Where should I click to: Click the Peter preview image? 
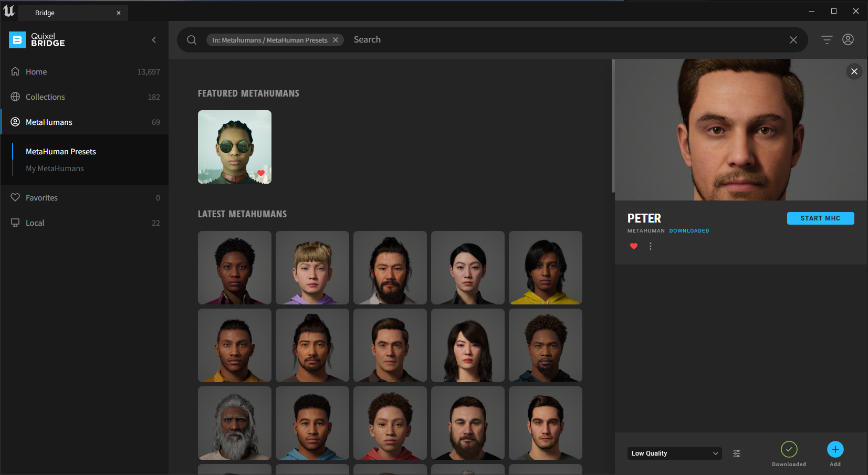coord(741,130)
